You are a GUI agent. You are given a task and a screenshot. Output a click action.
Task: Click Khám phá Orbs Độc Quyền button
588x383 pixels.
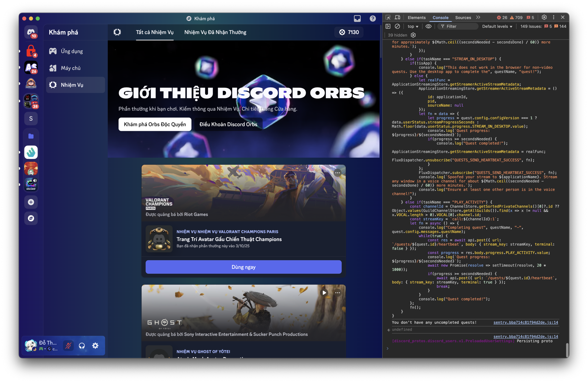(155, 124)
